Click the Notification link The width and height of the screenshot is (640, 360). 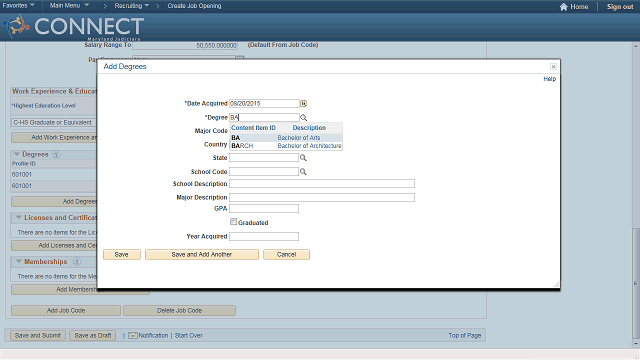pyautogui.click(x=153, y=336)
